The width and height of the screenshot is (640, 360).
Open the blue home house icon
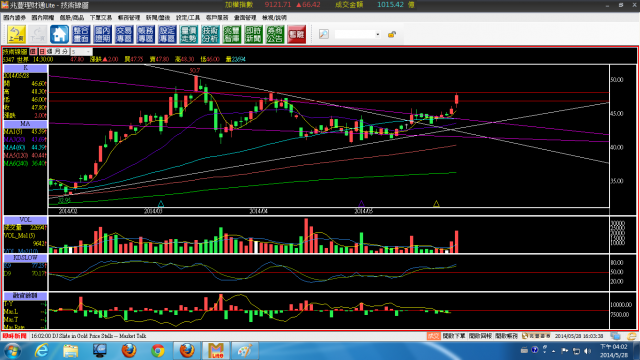click(59, 34)
